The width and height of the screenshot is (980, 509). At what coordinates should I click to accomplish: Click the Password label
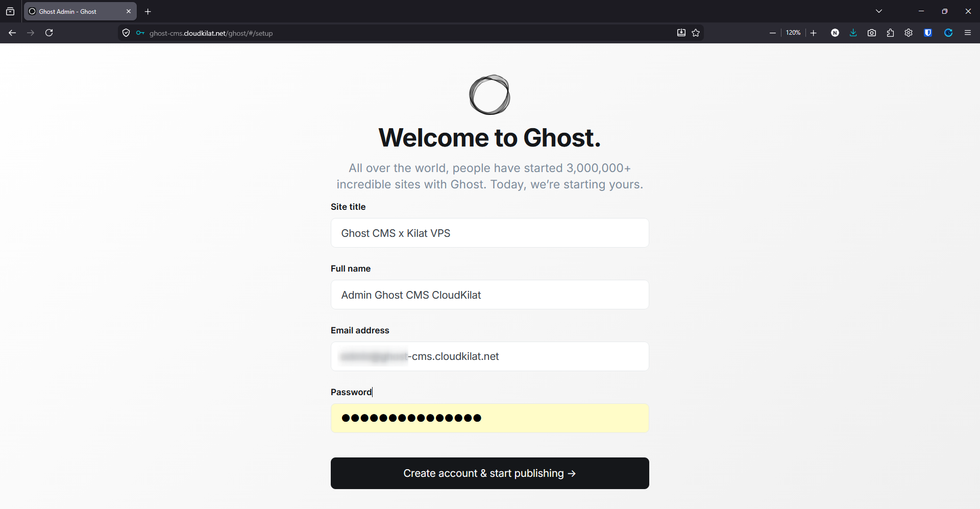click(x=351, y=392)
